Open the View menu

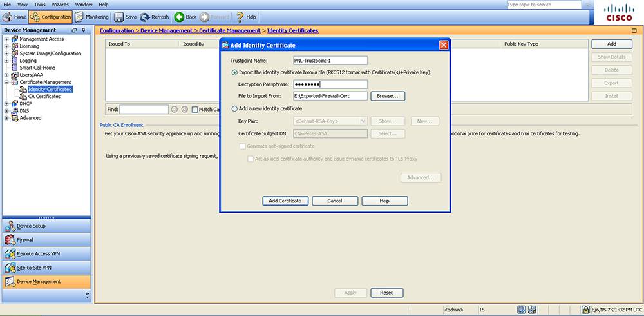click(x=23, y=5)
